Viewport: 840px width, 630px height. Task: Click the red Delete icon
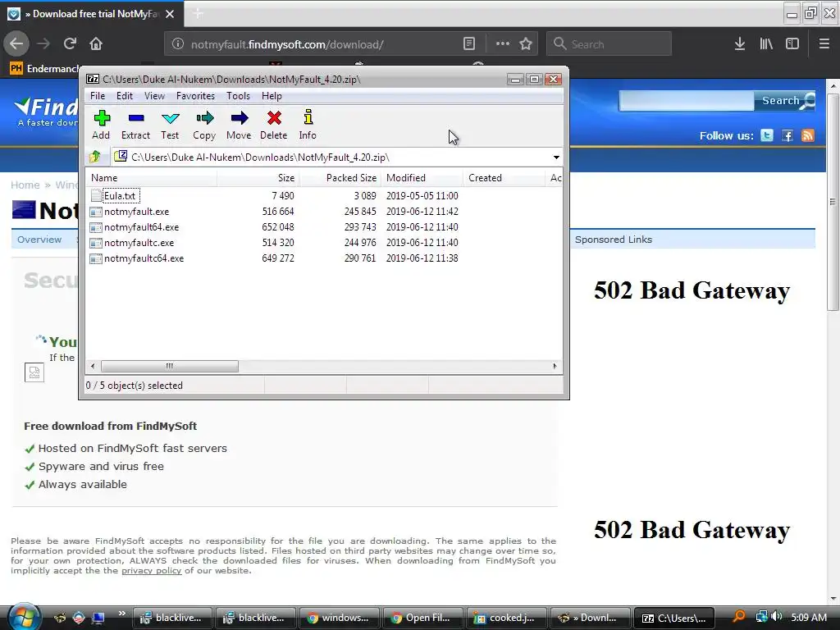[x=273, y=126]
